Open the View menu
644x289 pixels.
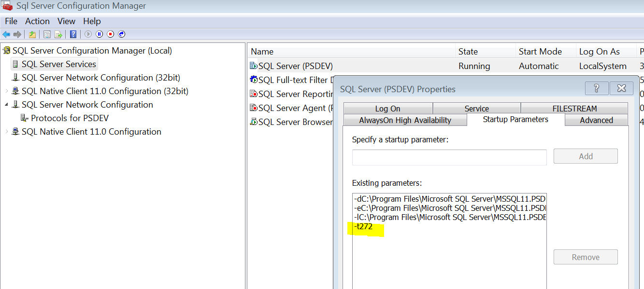point(66,21)
